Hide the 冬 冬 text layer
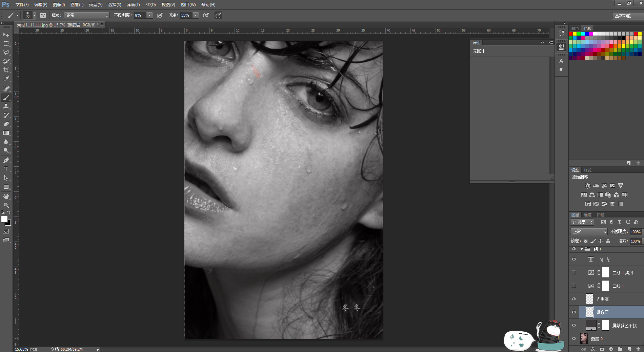The width and height of the screenshot is (644, 352). 574,260
